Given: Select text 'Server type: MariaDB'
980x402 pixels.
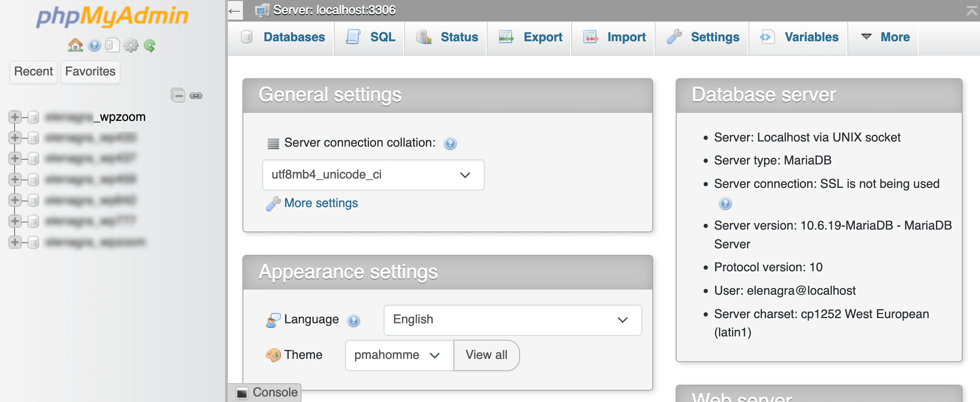Looking at the screenshot, I should (773, 160).
